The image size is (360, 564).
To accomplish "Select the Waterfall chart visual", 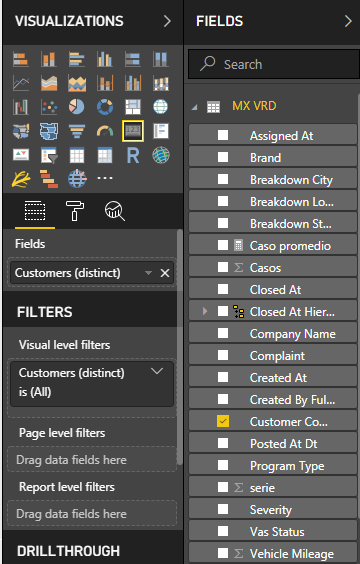I will pyautogui.click(x=20, y=107).
